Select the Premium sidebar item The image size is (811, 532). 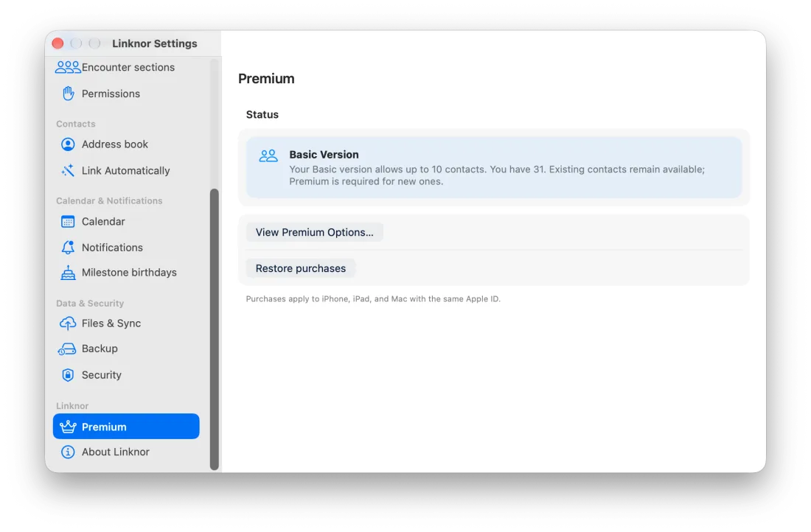click(126, 427)
